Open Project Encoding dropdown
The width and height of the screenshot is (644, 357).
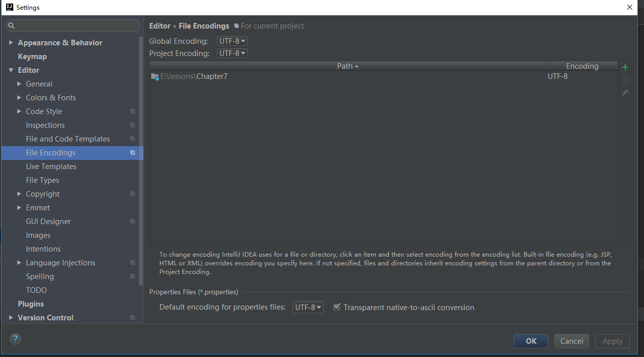pos(232,53)
